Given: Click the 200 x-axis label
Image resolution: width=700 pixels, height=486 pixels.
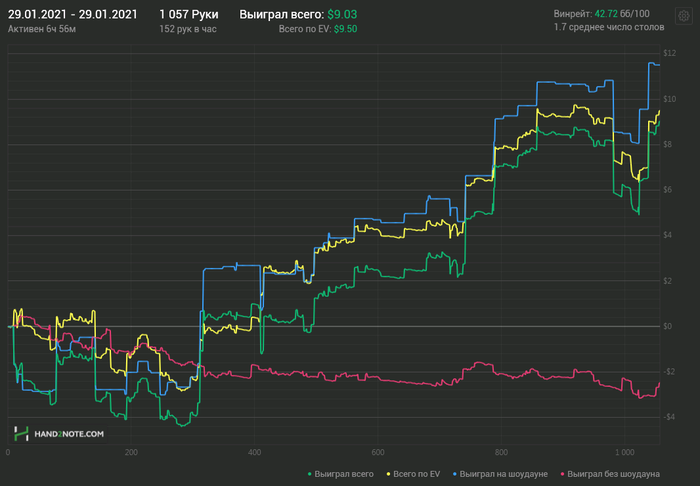Looking at the screenshot, I should tap(131, 453).
